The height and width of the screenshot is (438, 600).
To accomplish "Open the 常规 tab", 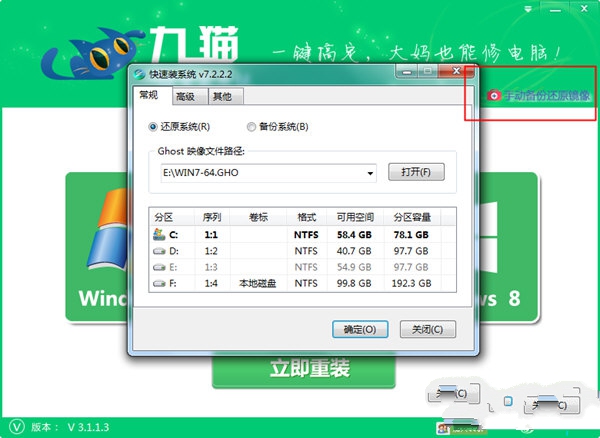I will [x=149, y=96].
